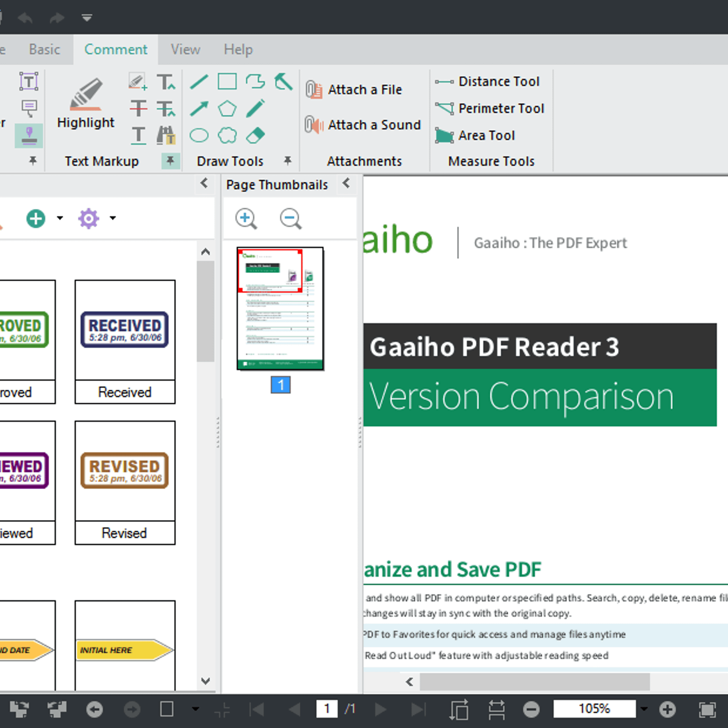
Task: Pick the Polygon draw tool
Action: 227,109
